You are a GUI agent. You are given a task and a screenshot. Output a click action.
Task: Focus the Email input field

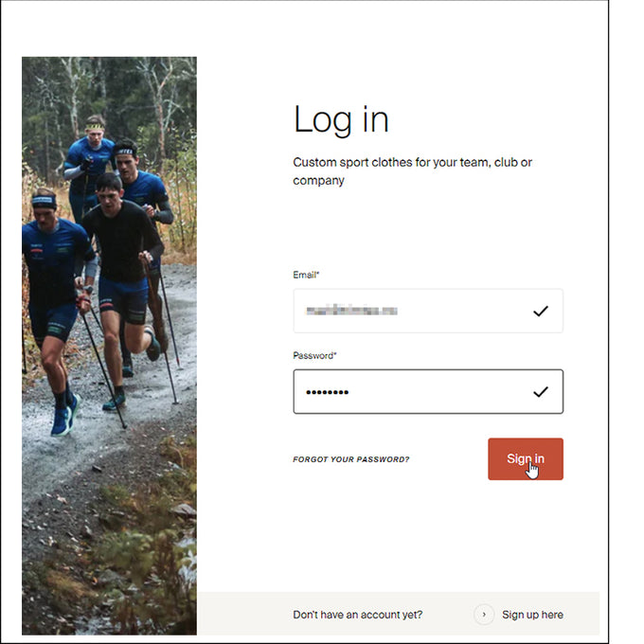(x=428, y=311)
